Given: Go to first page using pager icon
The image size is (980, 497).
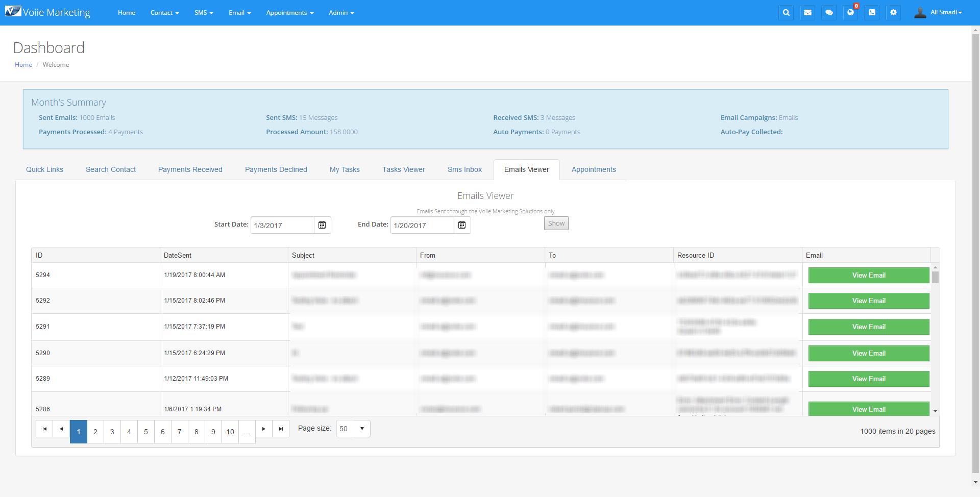Looking at the screenshot, I should point(44,429).
